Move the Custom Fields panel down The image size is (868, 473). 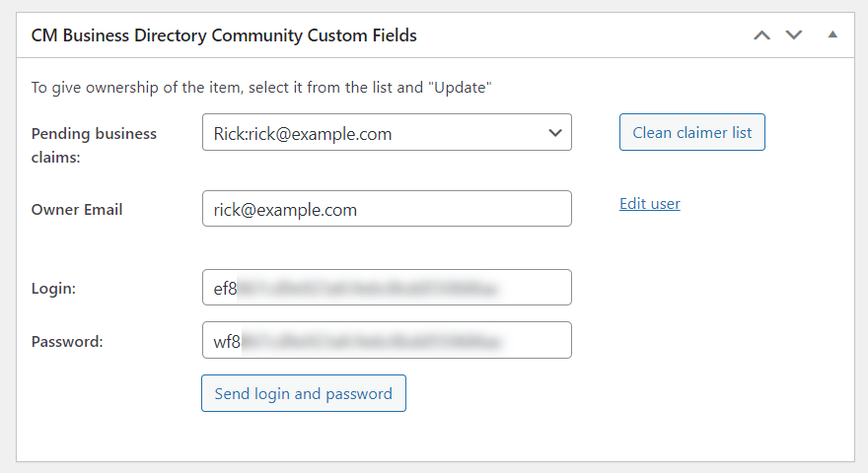point(794,35)
